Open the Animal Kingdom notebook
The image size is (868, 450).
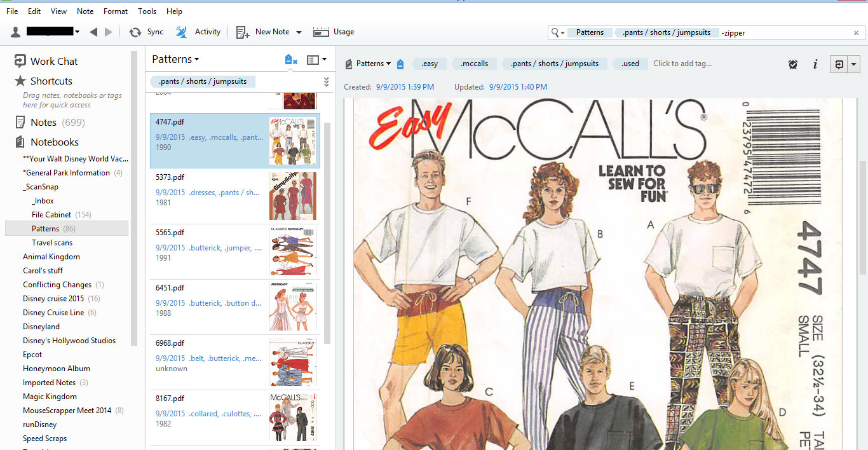coord(51,257)
